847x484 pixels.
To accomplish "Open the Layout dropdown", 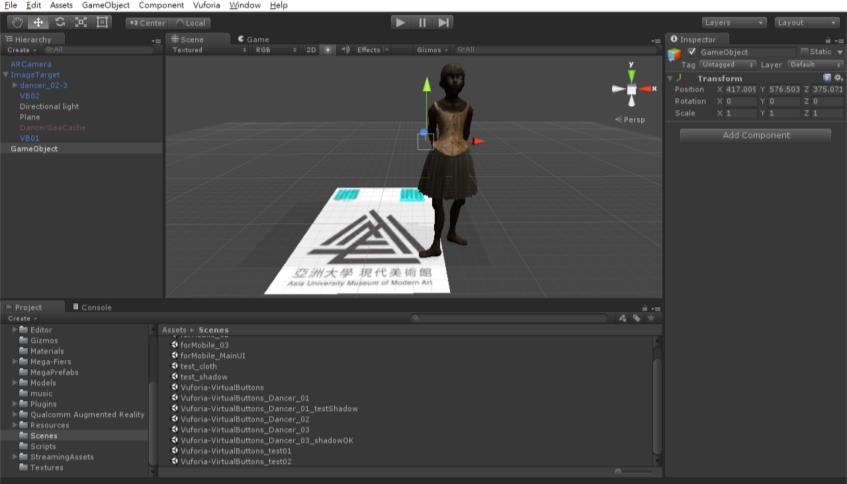I will coord(806,23).
